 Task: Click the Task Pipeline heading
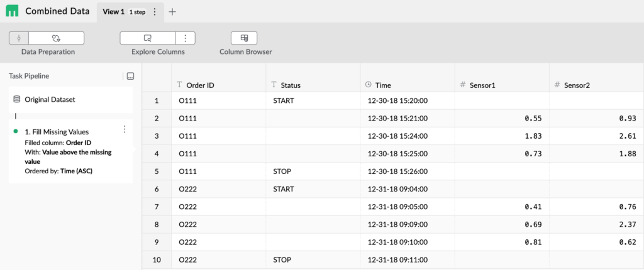(x=29, y=76)
